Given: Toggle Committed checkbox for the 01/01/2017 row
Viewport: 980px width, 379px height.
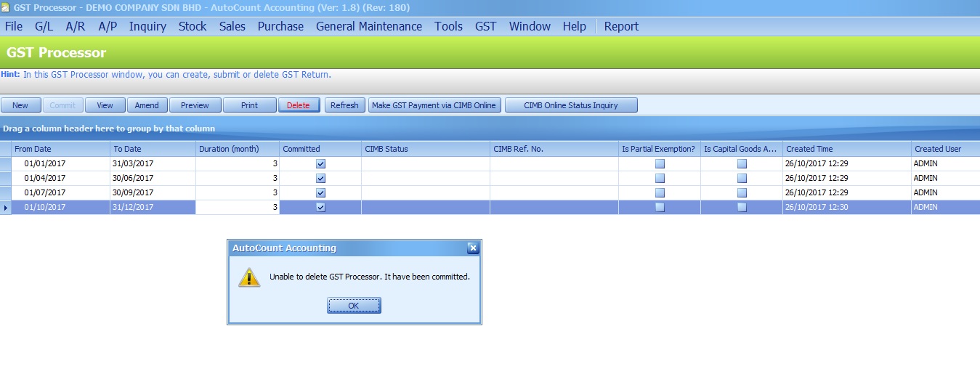Looking at the screenshot, I should (x=320, y=164).
